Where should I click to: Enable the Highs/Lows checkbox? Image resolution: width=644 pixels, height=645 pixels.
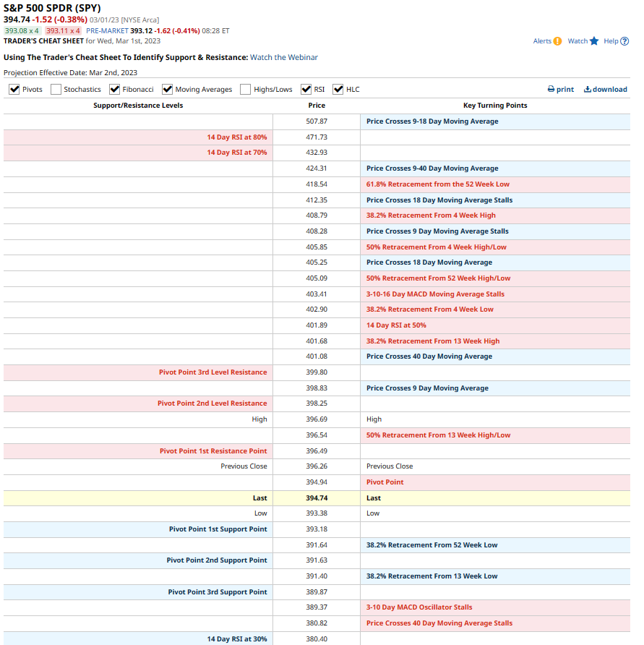[x=245, y=89]
